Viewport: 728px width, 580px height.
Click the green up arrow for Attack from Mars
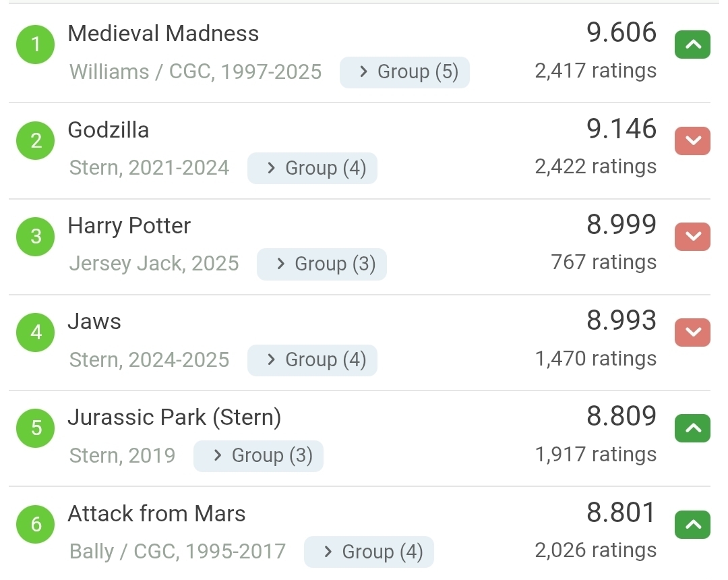[x=692, y=524]
